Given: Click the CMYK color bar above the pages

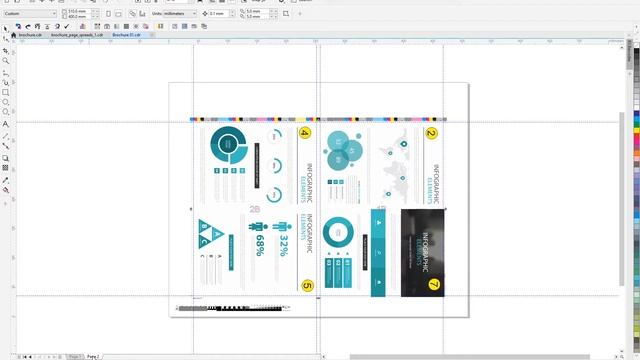Looking at the screenshot, I should pos(318,120).
